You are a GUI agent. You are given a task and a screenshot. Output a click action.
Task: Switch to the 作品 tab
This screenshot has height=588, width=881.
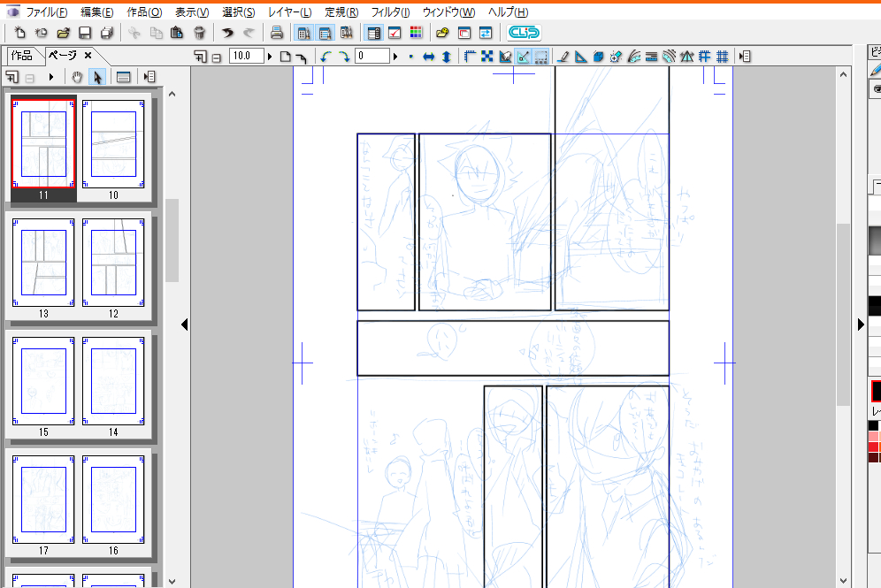click(x=22, y=55)
